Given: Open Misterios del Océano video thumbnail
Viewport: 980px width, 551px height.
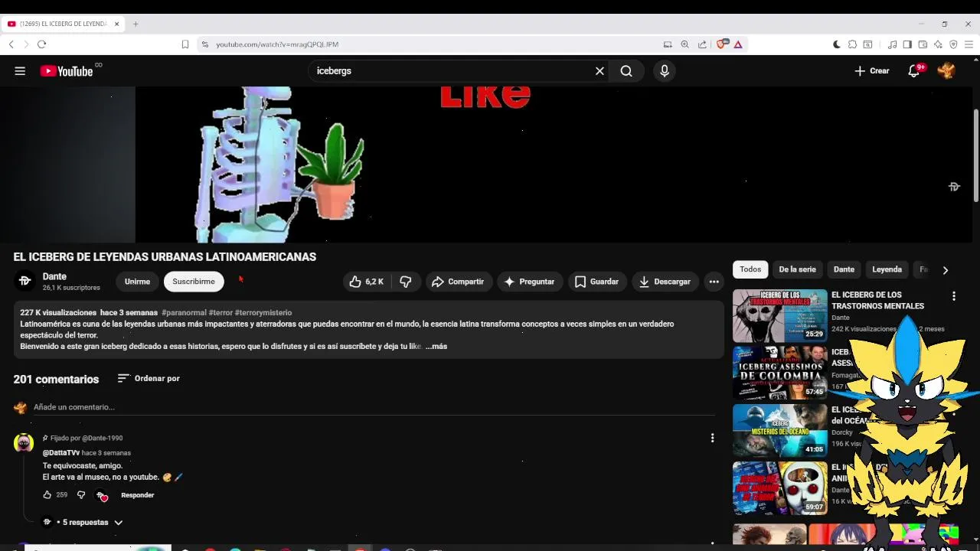Looking at the screenshot, I should pyautogui.click(x=779, y=430).
